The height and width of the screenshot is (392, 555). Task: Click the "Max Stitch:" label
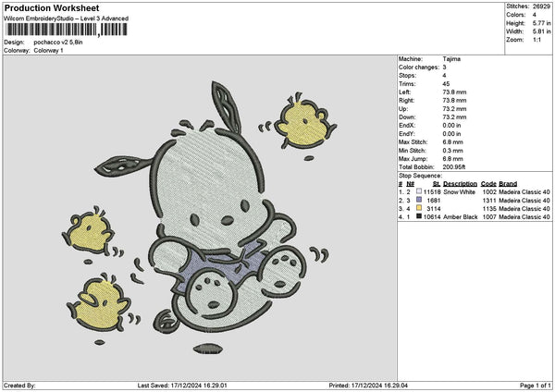tap(413, 142)
